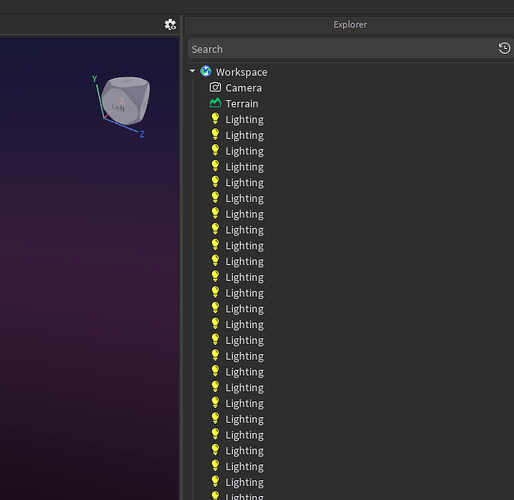This screenshot has width=514, height=500.
Task: Collapse the Workspace tree node
Action: [192, 71]
